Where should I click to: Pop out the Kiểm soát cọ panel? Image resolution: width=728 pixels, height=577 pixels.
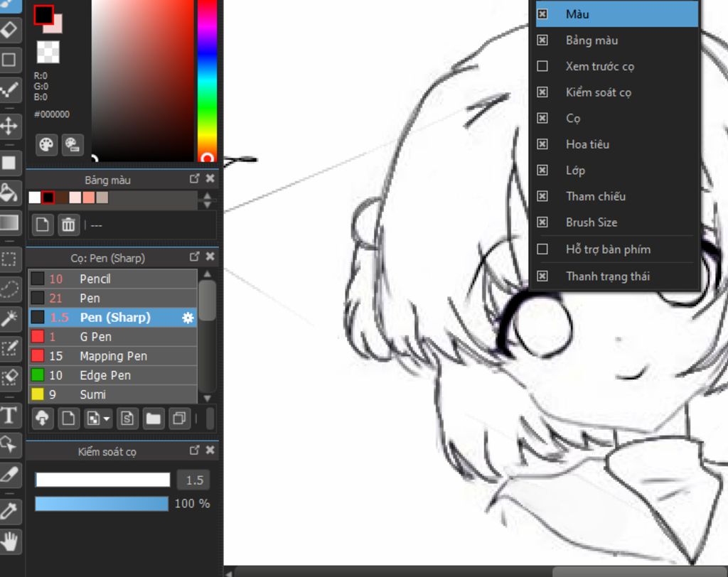pyautogui.click(x=195, y=450)
